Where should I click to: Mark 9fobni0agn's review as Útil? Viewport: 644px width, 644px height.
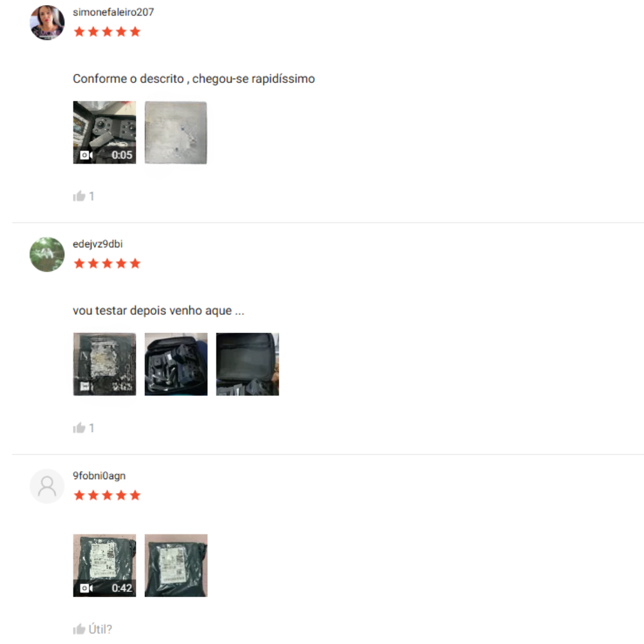[92, 629]
